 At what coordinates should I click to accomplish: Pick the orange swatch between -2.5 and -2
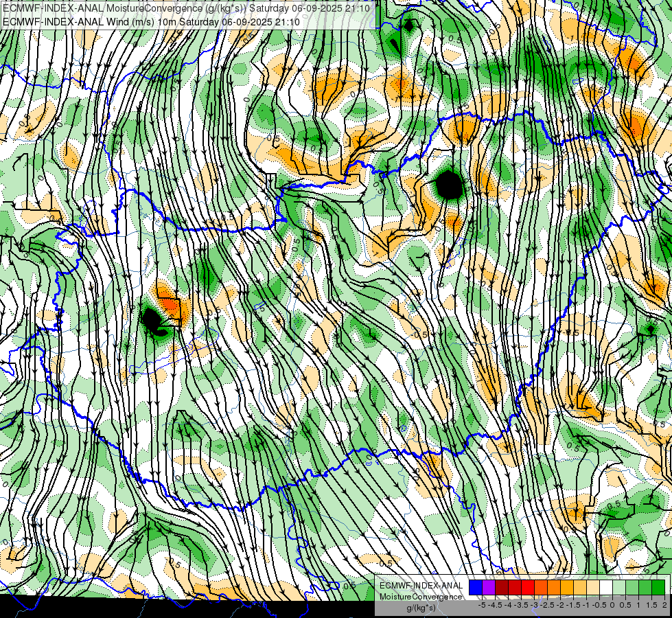point(554,588)
